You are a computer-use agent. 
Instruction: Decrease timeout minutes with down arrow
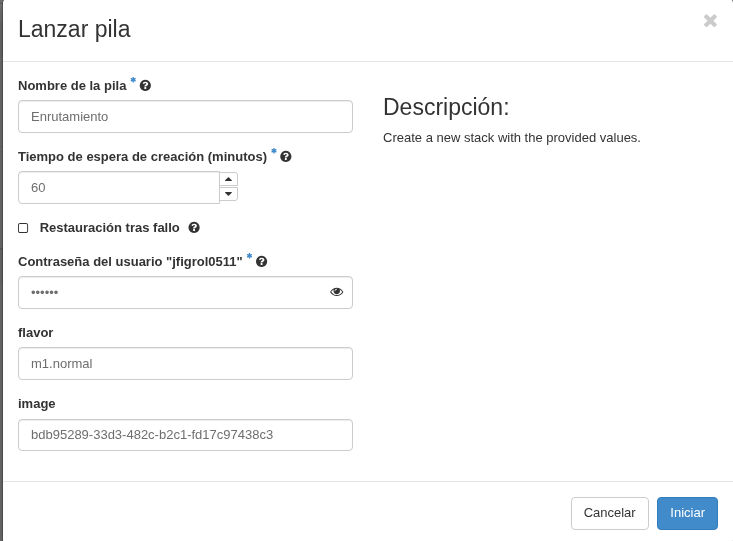pos(229,194)
